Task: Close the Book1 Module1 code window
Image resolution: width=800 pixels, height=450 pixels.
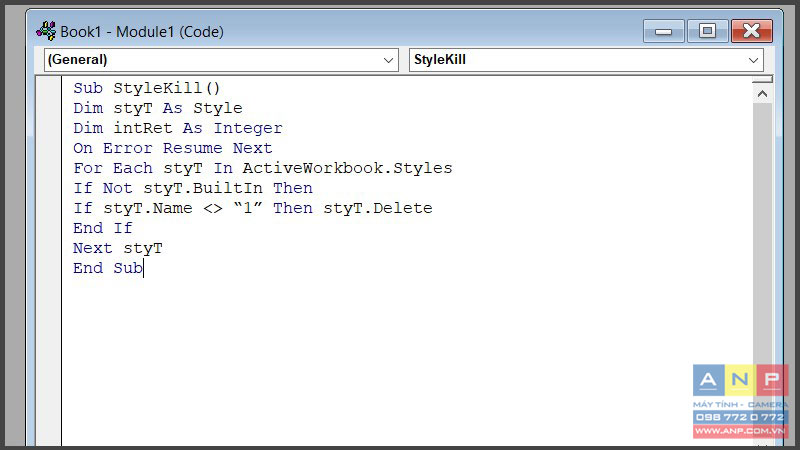Action: point(752,32)
